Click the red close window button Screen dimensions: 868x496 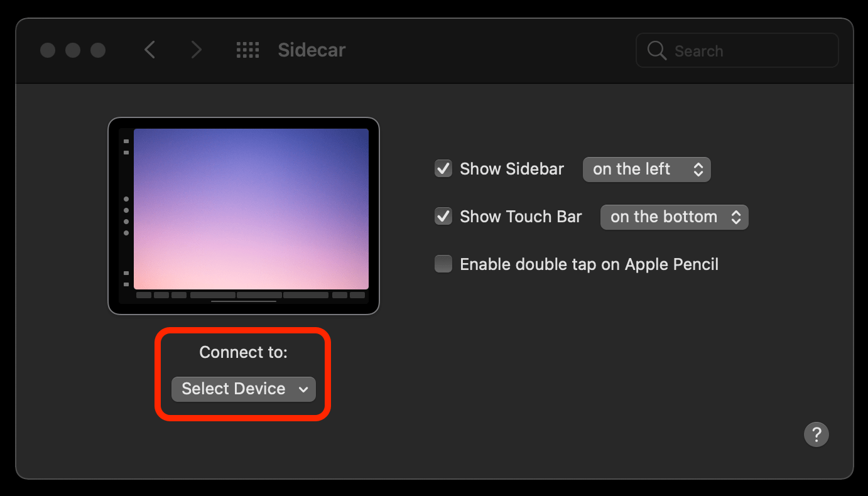click(x=48, y=50)
